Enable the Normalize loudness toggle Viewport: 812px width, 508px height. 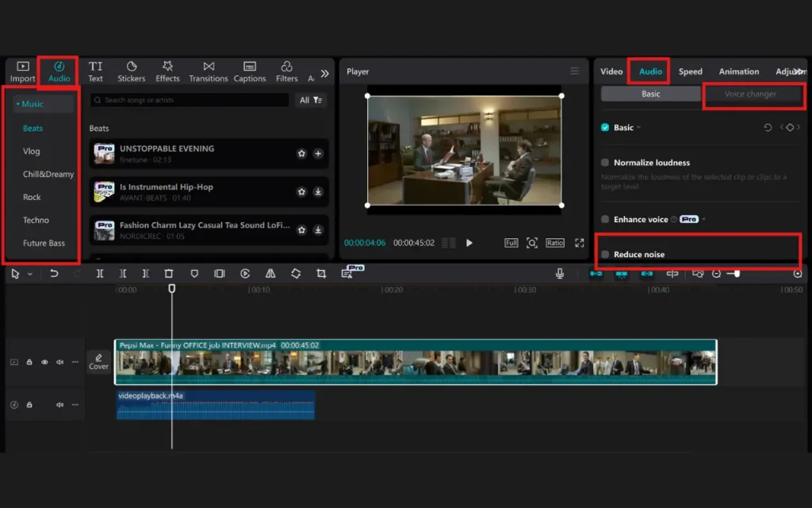point(604,162)
